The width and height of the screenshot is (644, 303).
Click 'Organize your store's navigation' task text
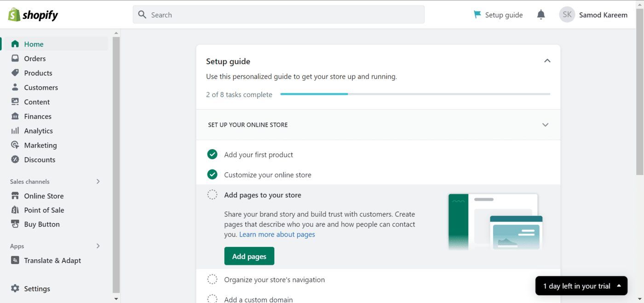(x=274, y=280)
